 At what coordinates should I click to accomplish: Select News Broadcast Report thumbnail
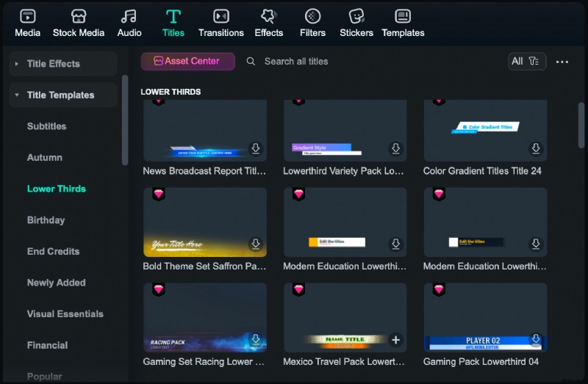[x=205, y=131]
